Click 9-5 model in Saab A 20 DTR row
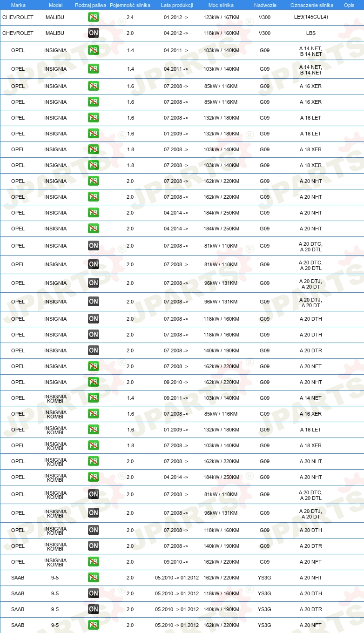 click(55, 609)
